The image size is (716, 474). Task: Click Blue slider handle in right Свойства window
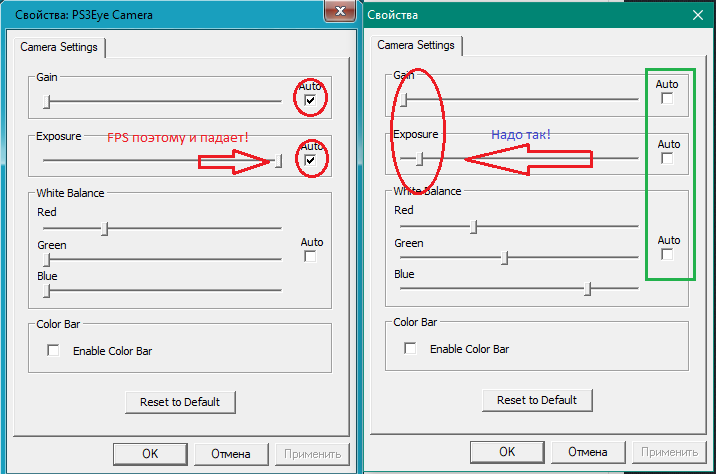click(588, 289)
